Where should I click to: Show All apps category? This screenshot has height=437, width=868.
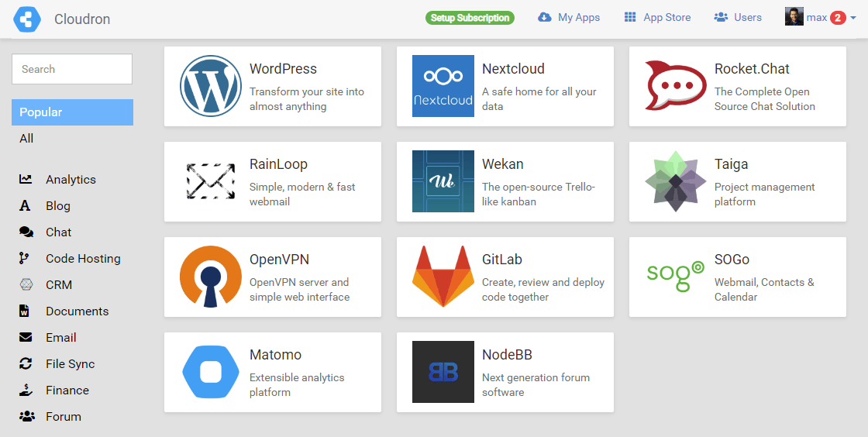coord(27,139)
